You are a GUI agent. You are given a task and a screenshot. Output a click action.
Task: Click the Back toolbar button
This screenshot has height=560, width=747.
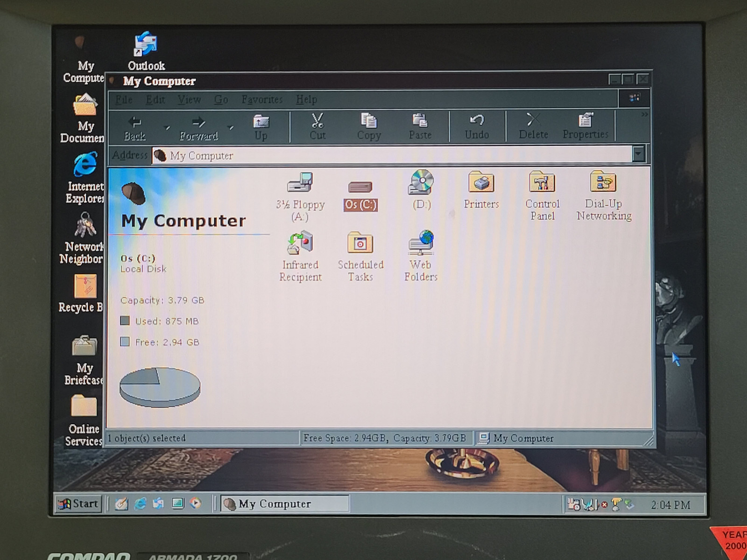[x=135, y=128]
